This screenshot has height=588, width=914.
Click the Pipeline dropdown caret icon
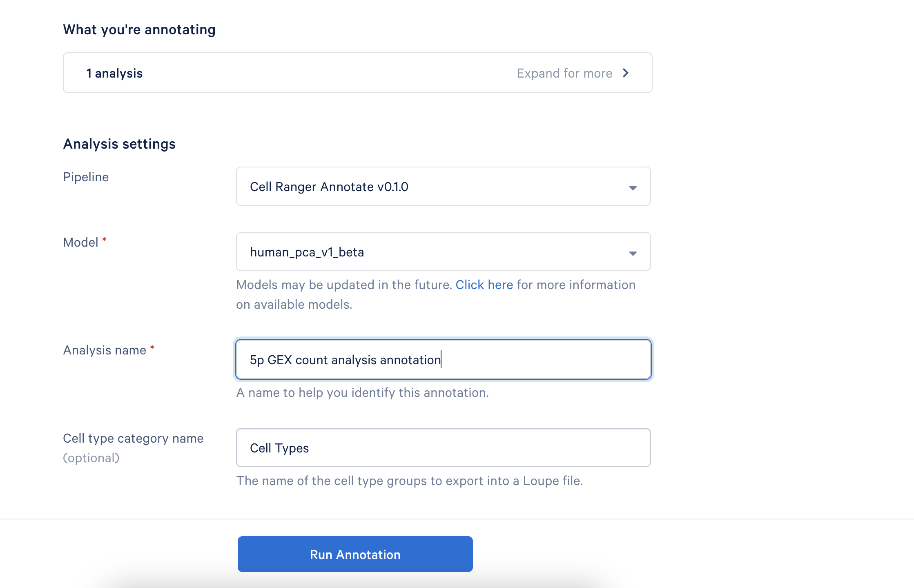tap(632, 188)
